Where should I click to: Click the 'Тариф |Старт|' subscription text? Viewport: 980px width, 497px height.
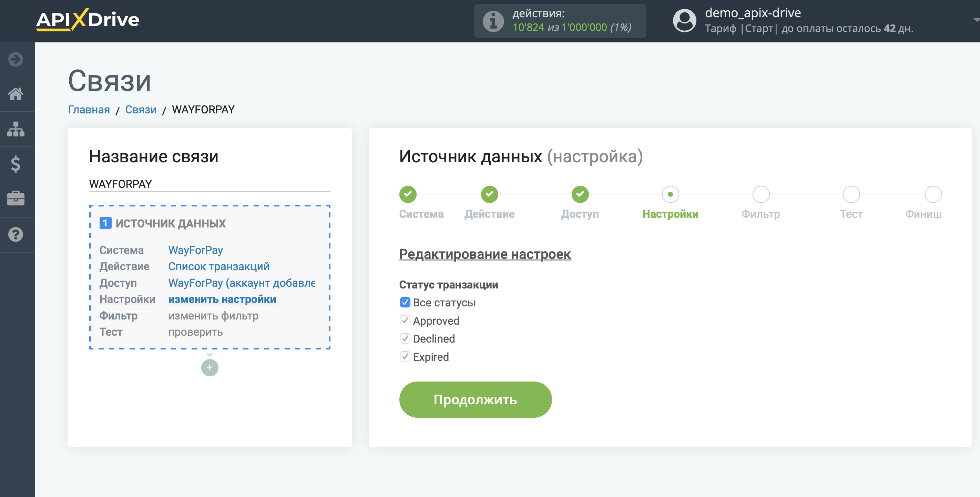(741, 29)
